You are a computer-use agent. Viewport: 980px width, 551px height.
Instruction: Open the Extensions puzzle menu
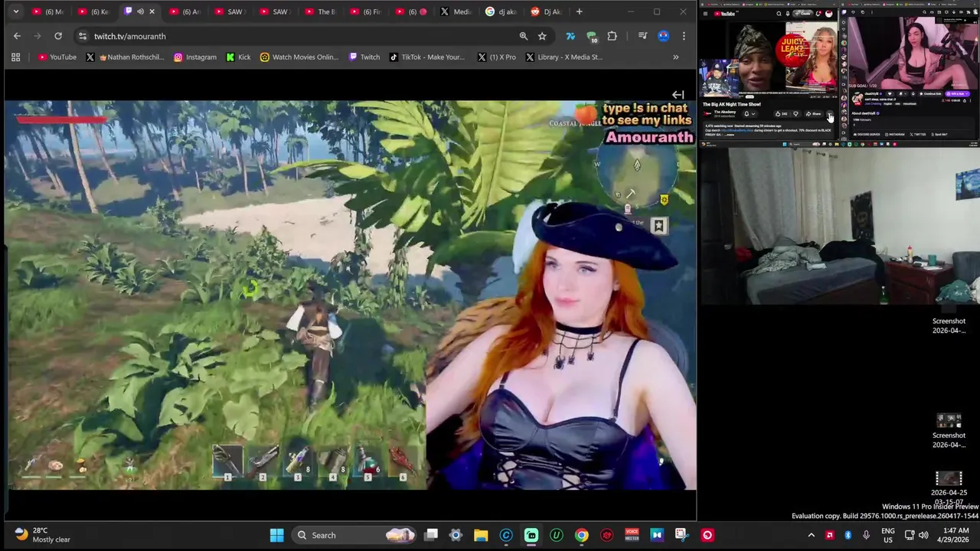pyautogui.click(x=612, y=36)
